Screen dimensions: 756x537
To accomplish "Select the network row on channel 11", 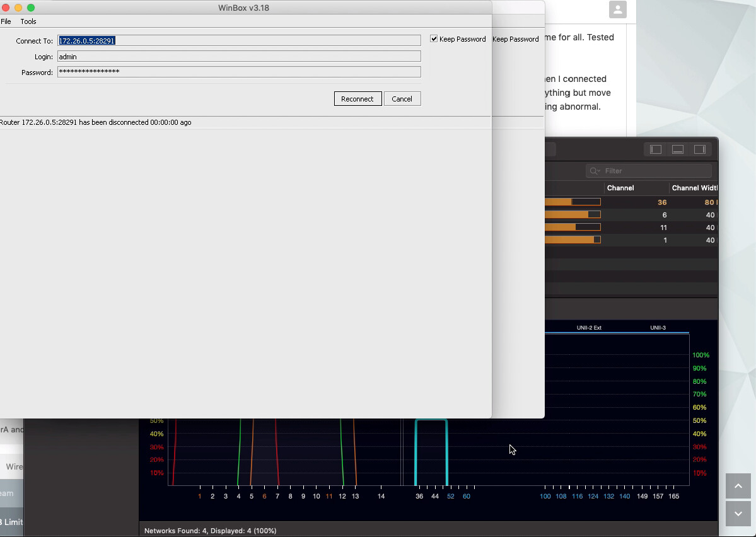I will click(632, 227).
